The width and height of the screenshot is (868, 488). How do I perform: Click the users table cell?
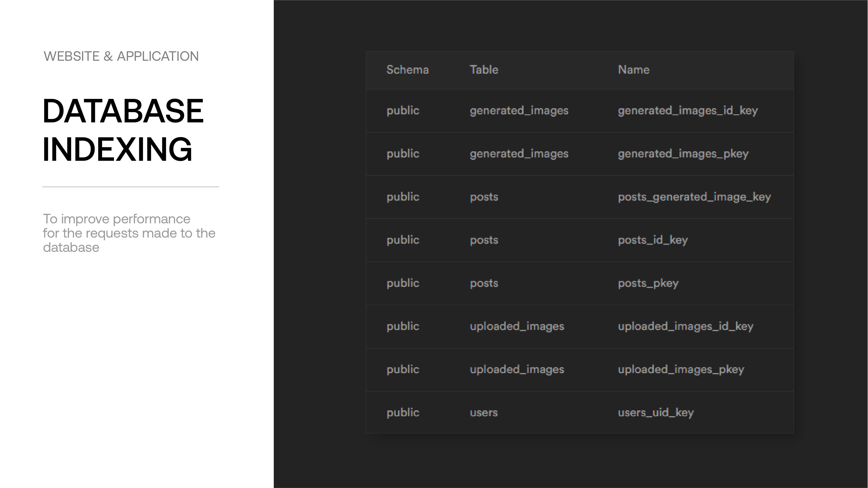point(484,413)
